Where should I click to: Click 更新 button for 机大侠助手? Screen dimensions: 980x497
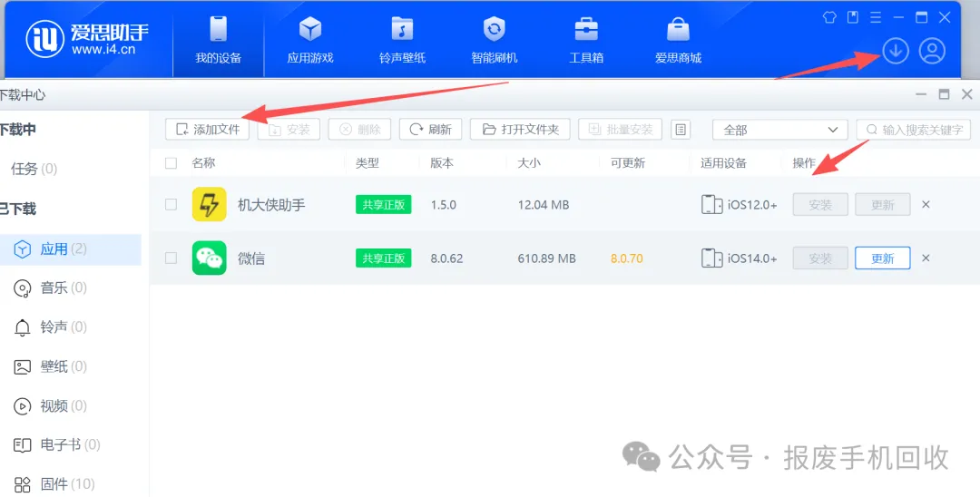(x=883, y=204)
